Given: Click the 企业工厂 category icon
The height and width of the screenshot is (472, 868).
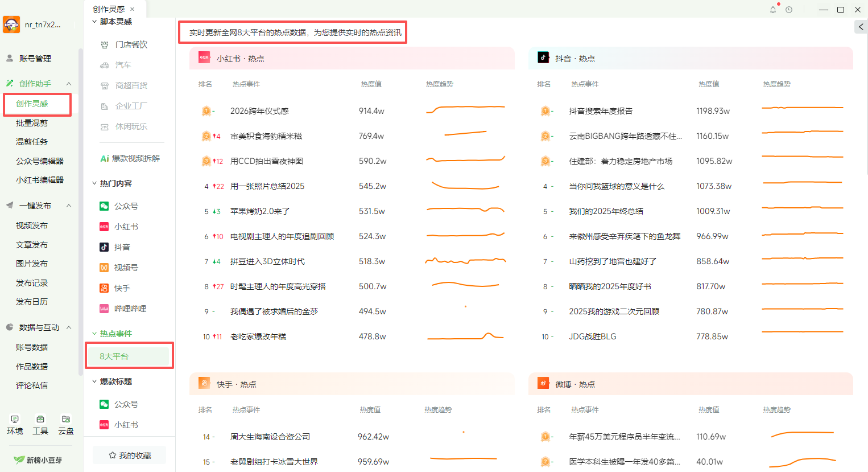Looking at the screenshot, I should [x=105, y=106].
